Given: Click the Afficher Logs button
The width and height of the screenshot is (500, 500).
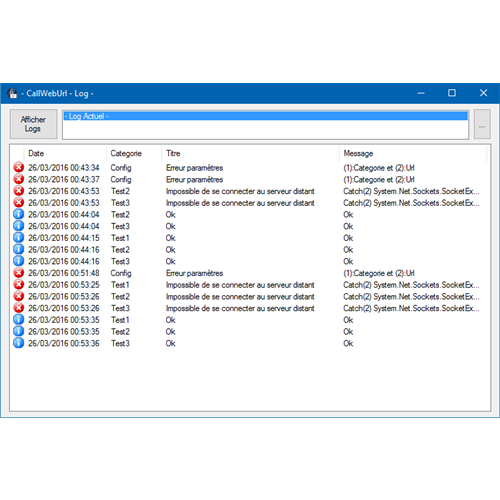Looking at the screenshot, I should (x=33, y=124).
